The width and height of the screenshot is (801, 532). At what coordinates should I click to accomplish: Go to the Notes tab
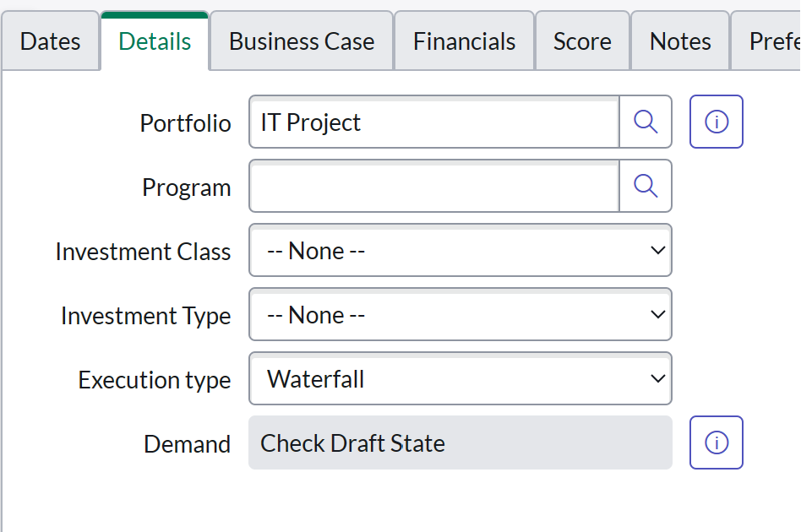[679, 40]
